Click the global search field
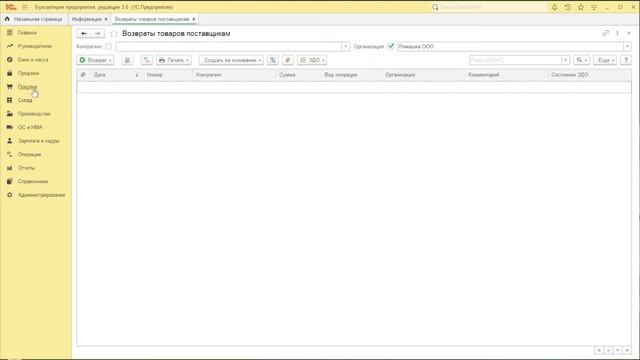This screenshot has width=640, height=360. 489,7
